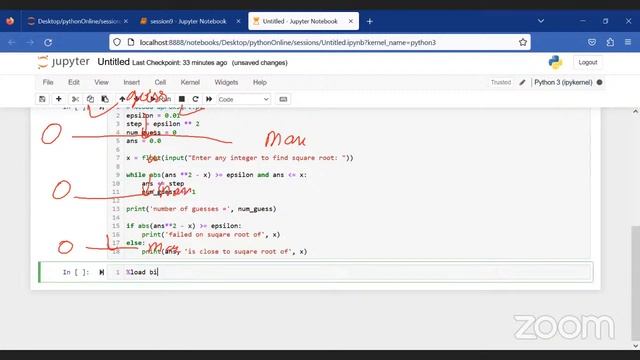
Task: Open the Widgets menu
Action: 226,82
